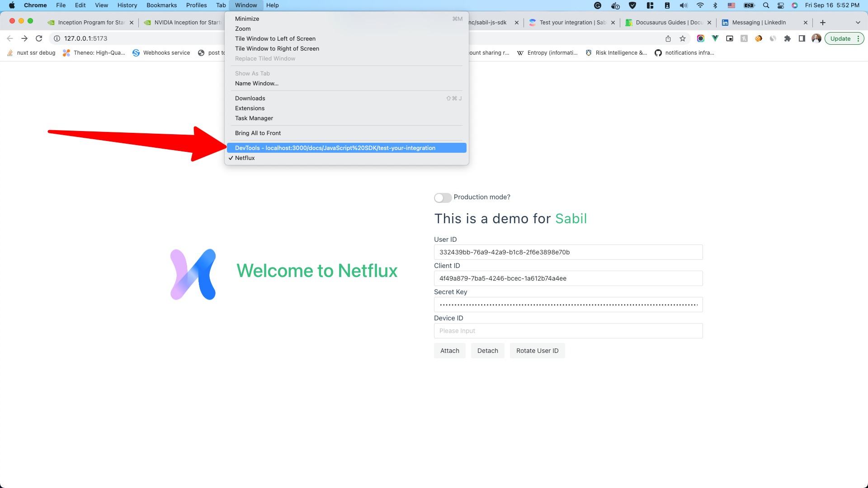The width and height of the screenshot is (868, 488).
Task: Switch to Test your integration tab
Action: (x=572, y=23)
